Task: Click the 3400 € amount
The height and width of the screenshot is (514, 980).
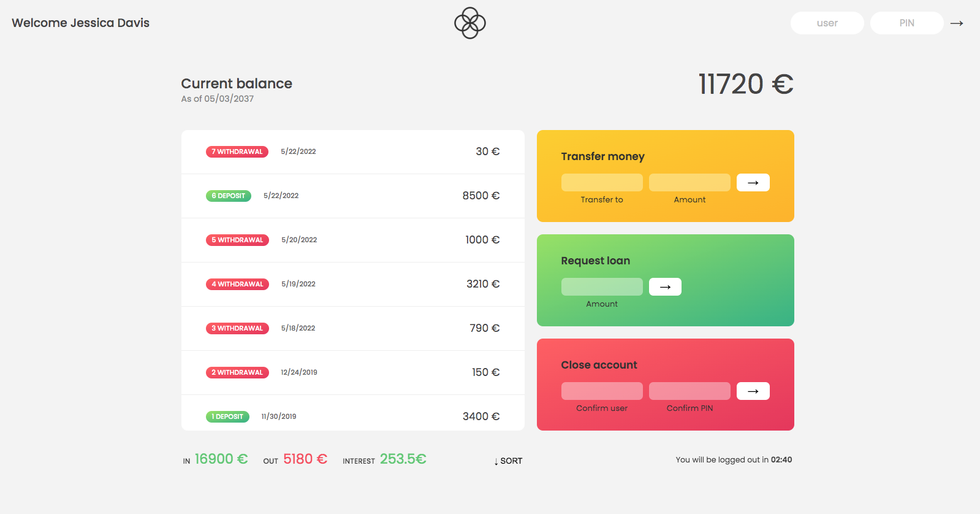Action: (x=481, y=416)
